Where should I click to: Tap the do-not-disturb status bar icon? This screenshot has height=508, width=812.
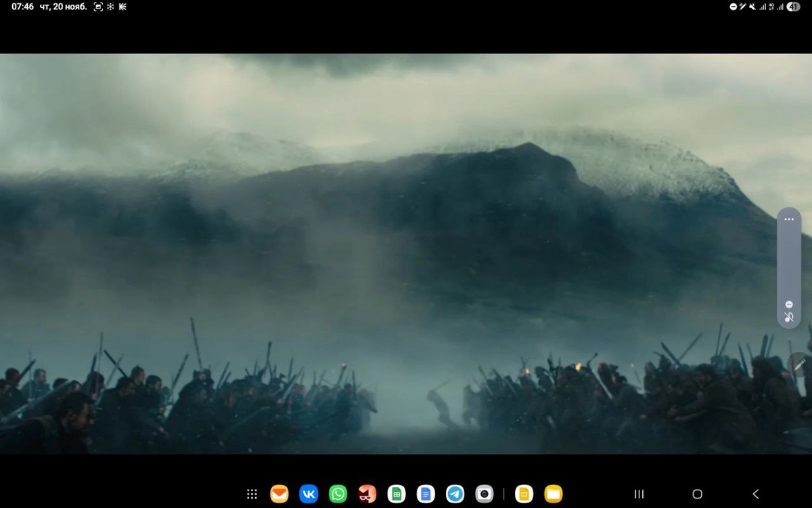click(x=733, y=7)
